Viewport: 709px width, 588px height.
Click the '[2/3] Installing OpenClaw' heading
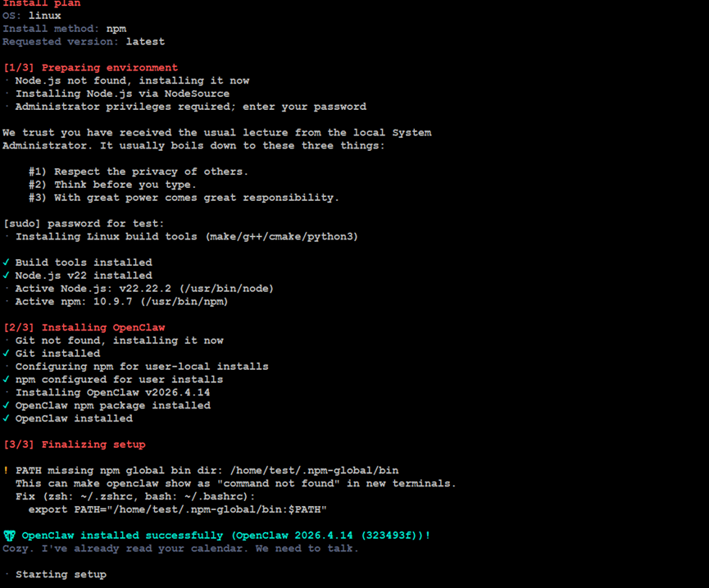tap(84, 327)
